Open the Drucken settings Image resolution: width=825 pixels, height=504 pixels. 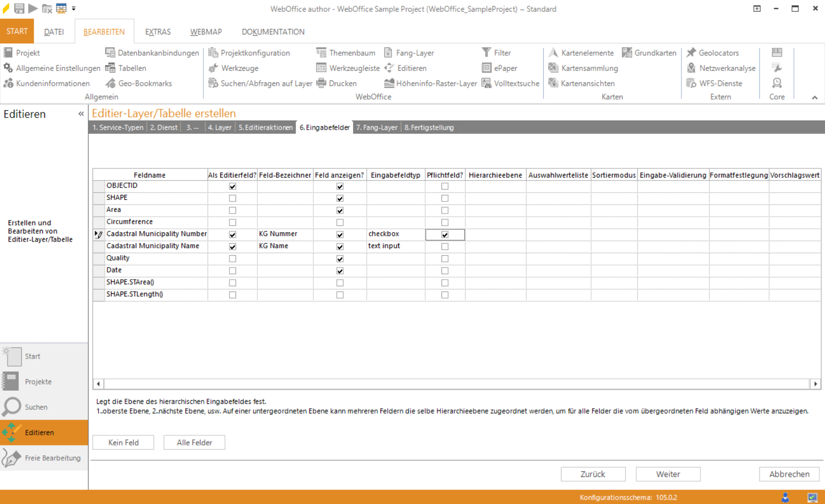pyautogui.click(x=343, y=83)
